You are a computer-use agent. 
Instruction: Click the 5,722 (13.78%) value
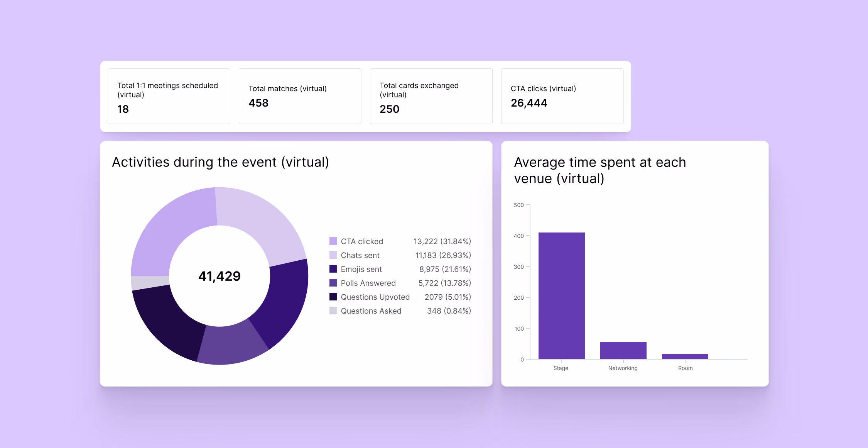coord(445,283)
